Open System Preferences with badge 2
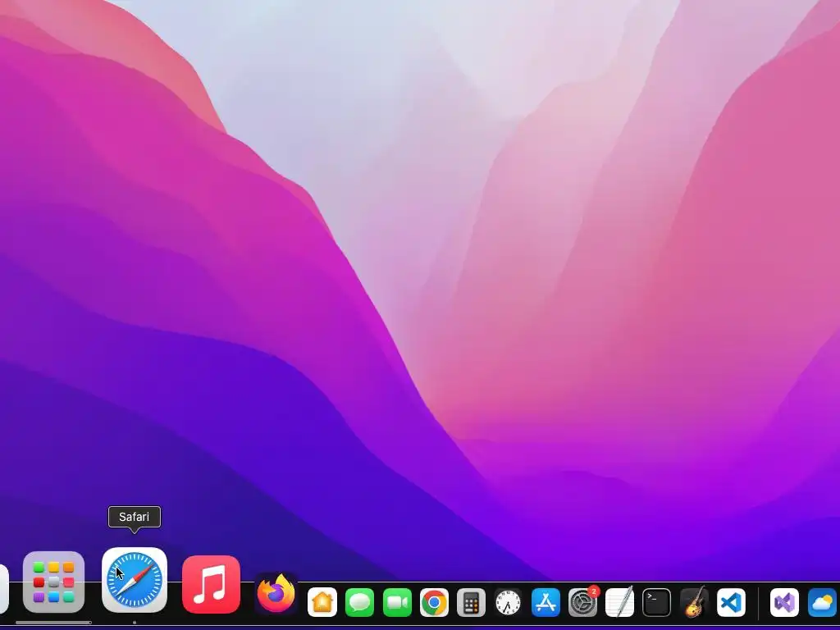 pyautogui.click(x=582, y=602)
